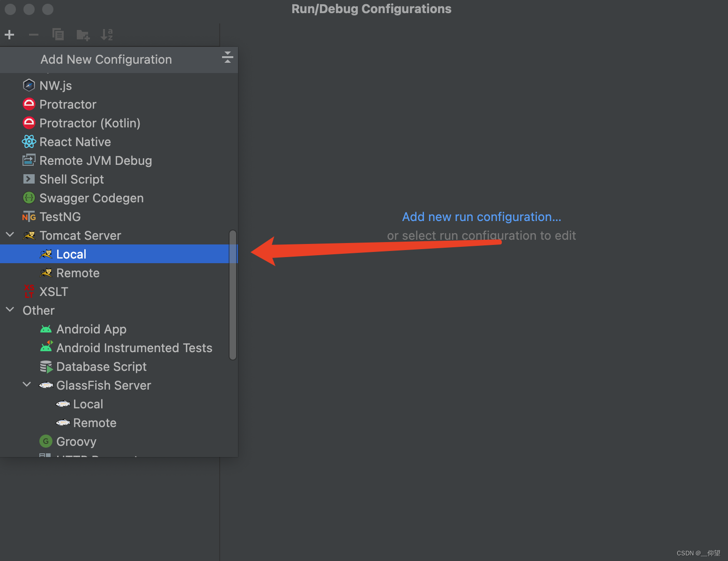Collapse the Other group chevron
Viewport: 728px width, 561px height.
coord(10,310)
